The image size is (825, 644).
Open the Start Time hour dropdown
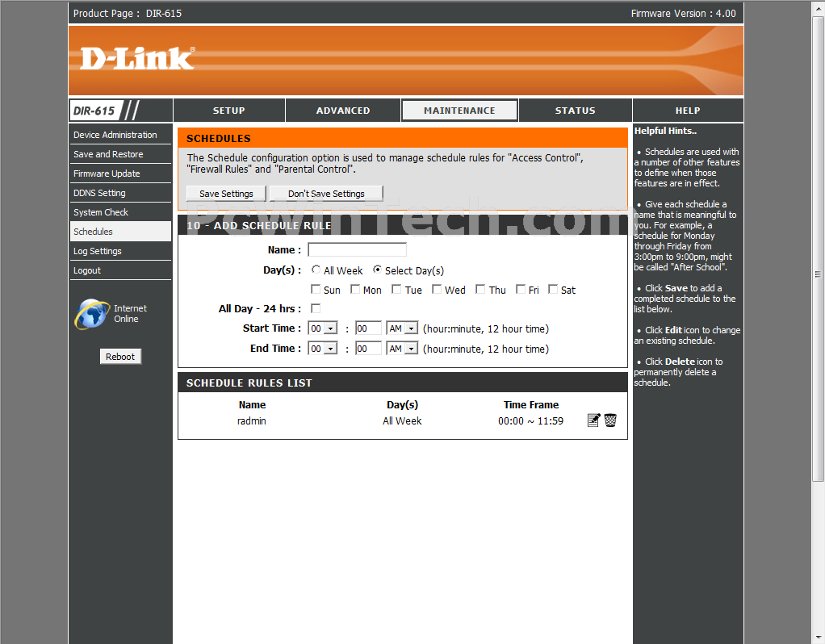[323, 328]
